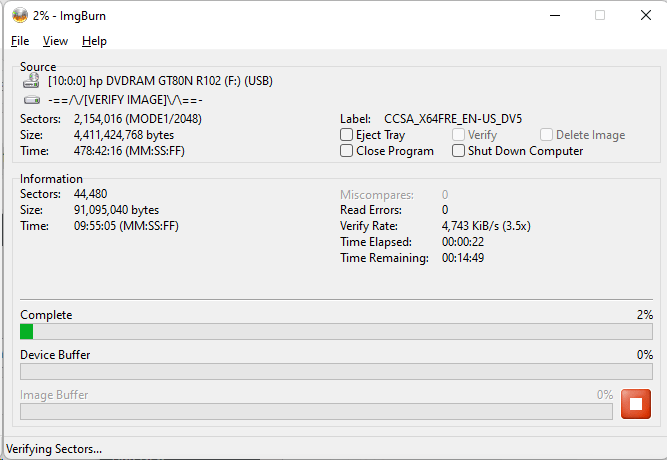Open the File menu

pos(20,41)
